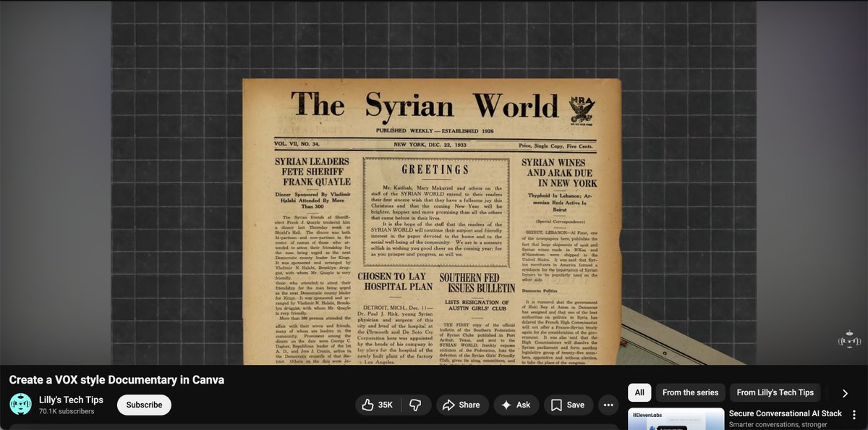Share the video

(461, 405)
